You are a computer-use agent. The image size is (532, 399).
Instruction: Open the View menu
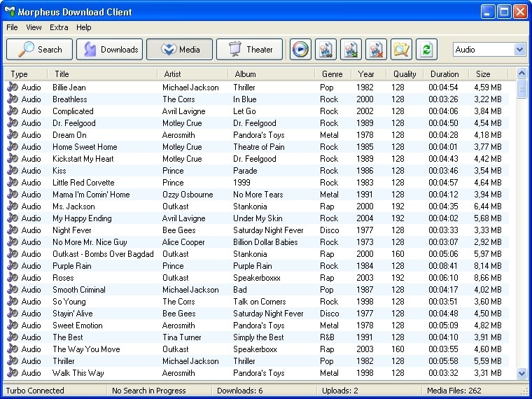34,27
